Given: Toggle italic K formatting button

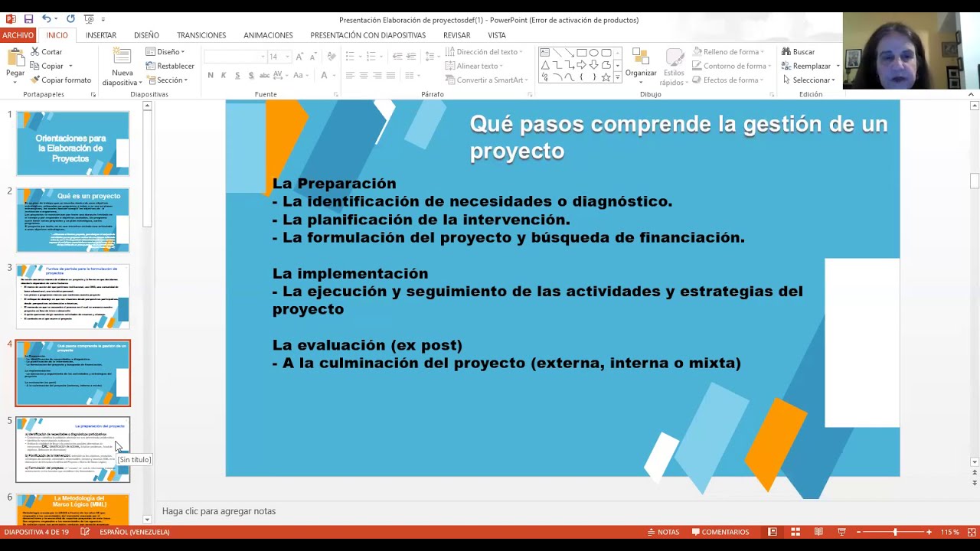Looking at the screenshot, I should (224, 75).
